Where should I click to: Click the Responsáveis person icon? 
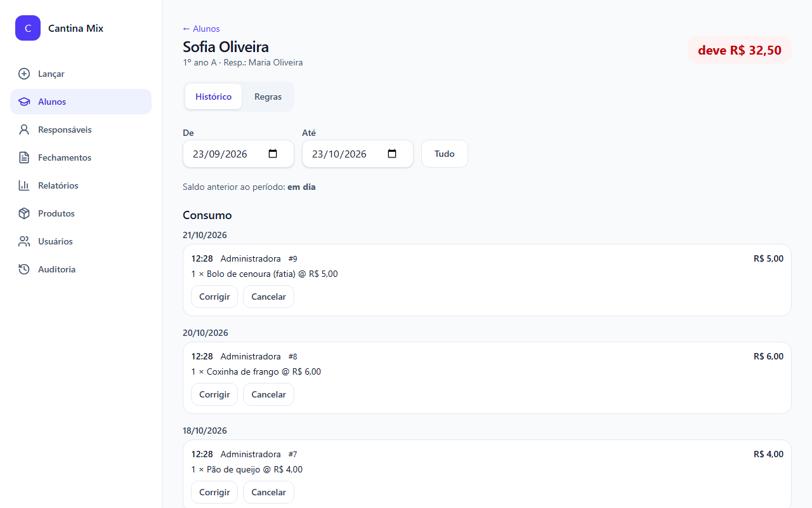[24, 130]
